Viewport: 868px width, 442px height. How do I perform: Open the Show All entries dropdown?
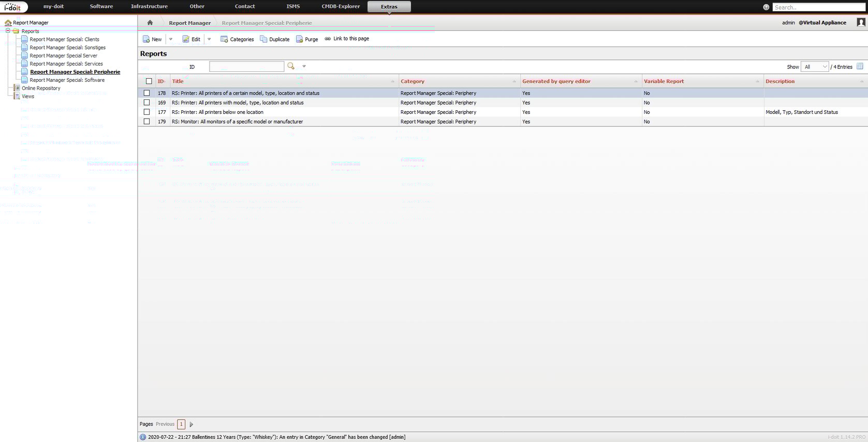[x=815, y=67]
